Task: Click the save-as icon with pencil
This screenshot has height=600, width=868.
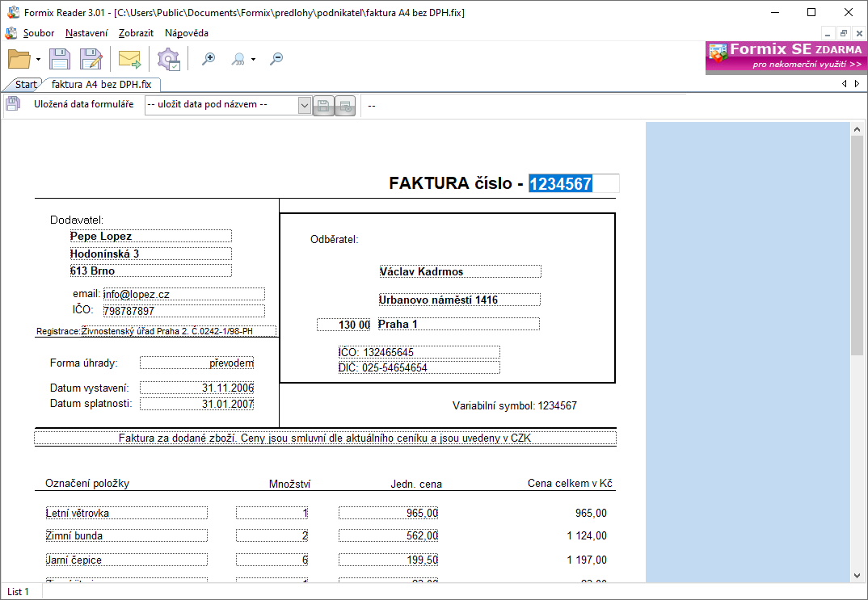Action: click(91, 58)
